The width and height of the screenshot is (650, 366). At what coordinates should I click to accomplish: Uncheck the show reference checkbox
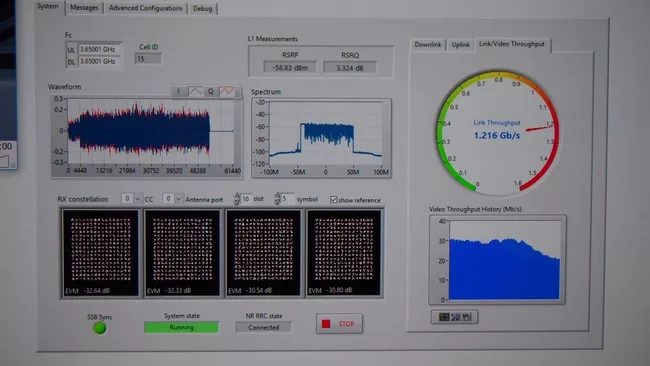tap(333, 200)
